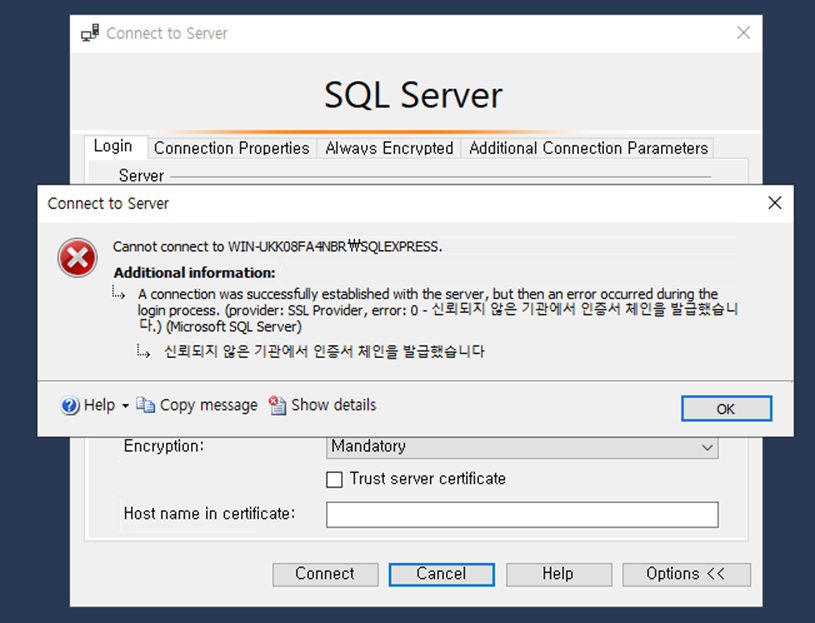
Task: Click the nested error detail arrow icon
Action: 143,351
